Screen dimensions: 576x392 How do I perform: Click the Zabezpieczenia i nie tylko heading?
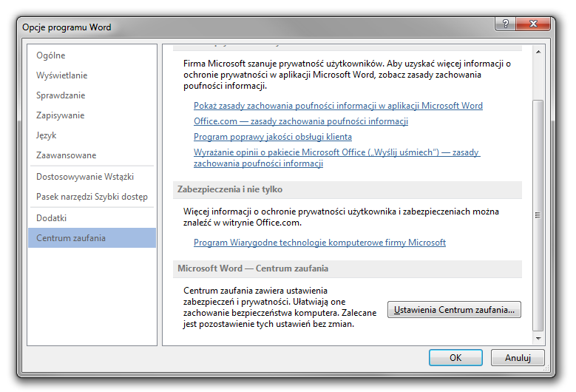tap(230, 189)
